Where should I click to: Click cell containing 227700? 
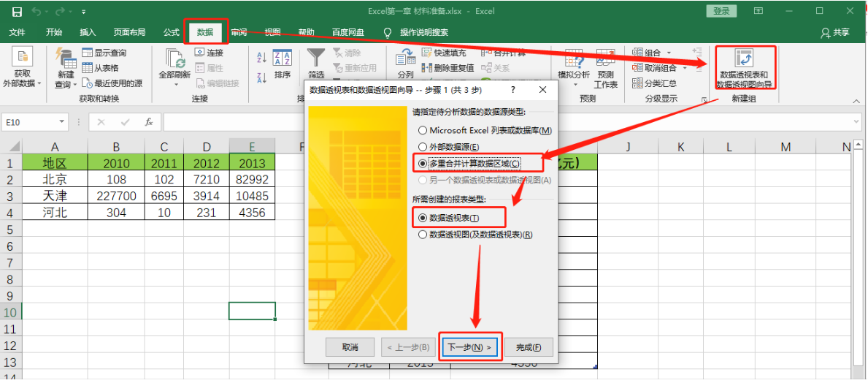coord(116,196)
